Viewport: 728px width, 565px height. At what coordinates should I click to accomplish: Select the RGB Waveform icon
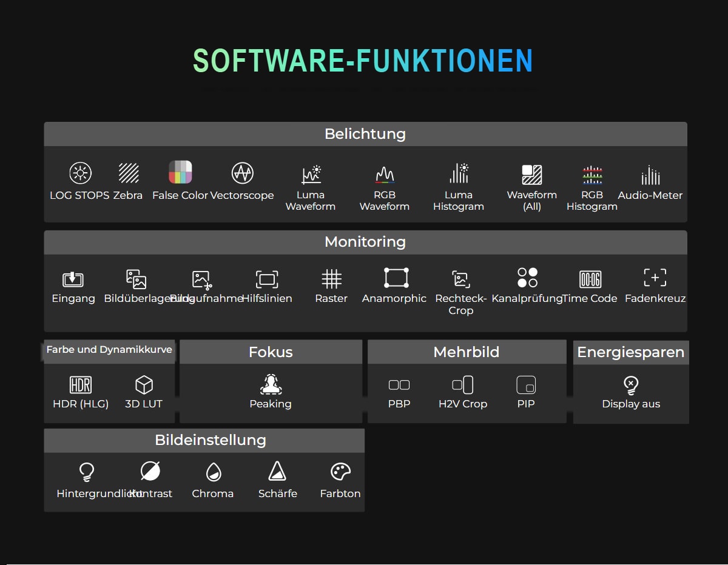[385, 175]
